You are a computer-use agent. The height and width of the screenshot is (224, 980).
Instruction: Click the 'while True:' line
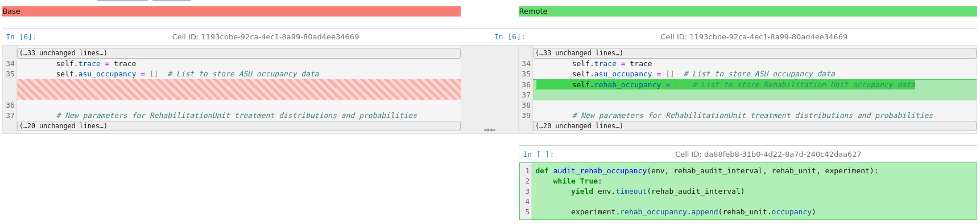pos(577,181)
